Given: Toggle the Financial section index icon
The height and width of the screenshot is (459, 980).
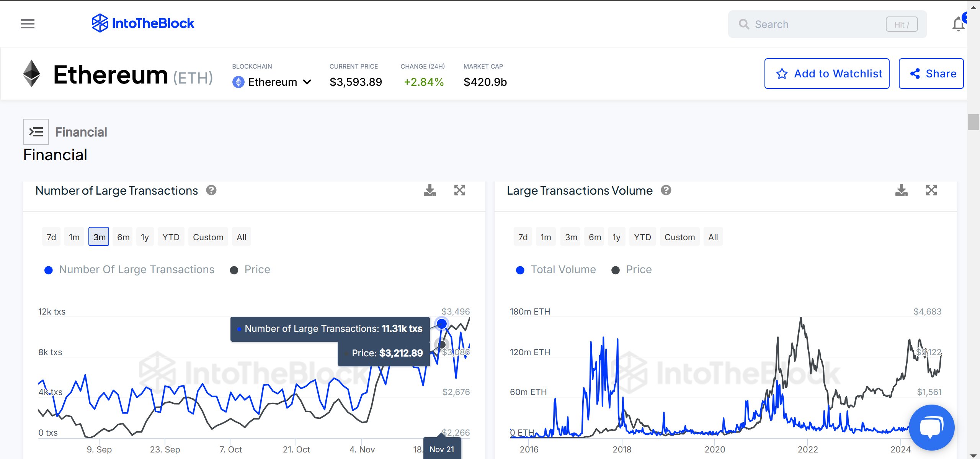Looking at the screenshot, I should pyautogui.click(x=36, y=132).
